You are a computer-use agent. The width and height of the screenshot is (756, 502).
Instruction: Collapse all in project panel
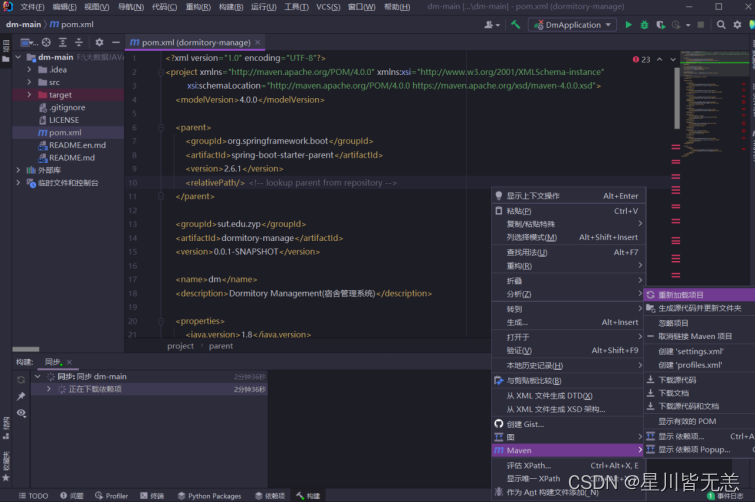tap(79, 42)
